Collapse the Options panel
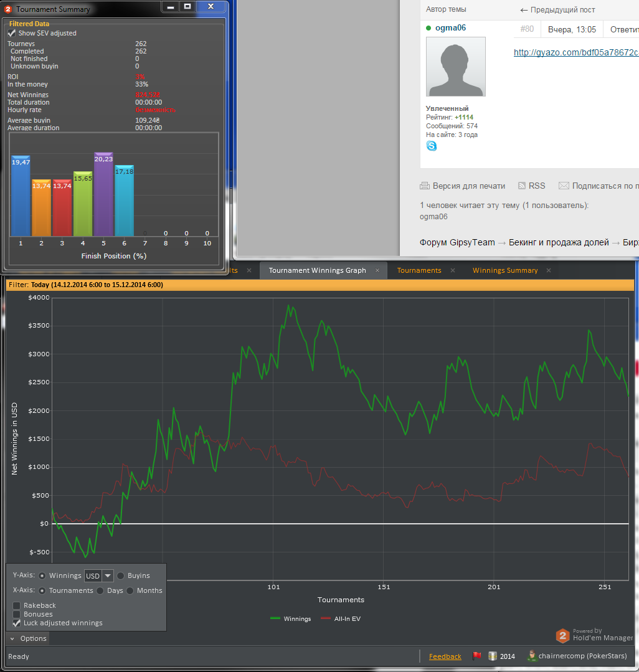639x672 pixels. coord(28,638)
